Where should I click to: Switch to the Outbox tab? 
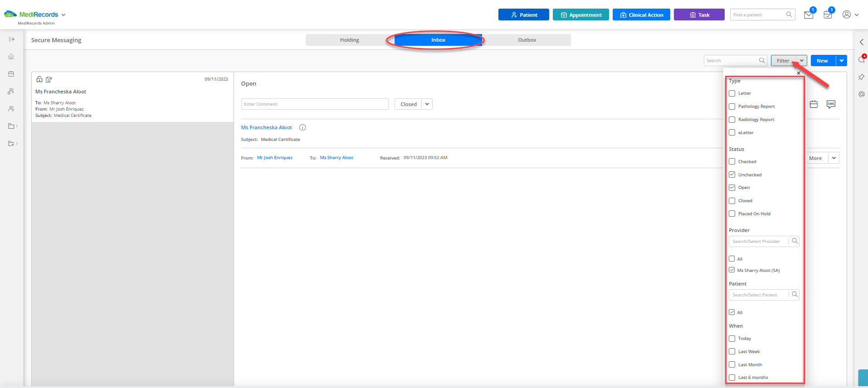527,40
